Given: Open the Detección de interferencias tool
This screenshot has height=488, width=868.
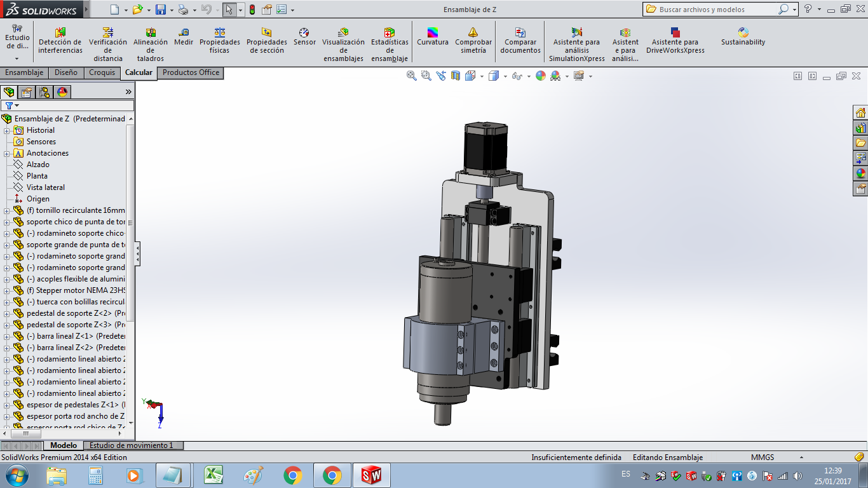Looking at the screenshot, I should (x=60, y=41).
